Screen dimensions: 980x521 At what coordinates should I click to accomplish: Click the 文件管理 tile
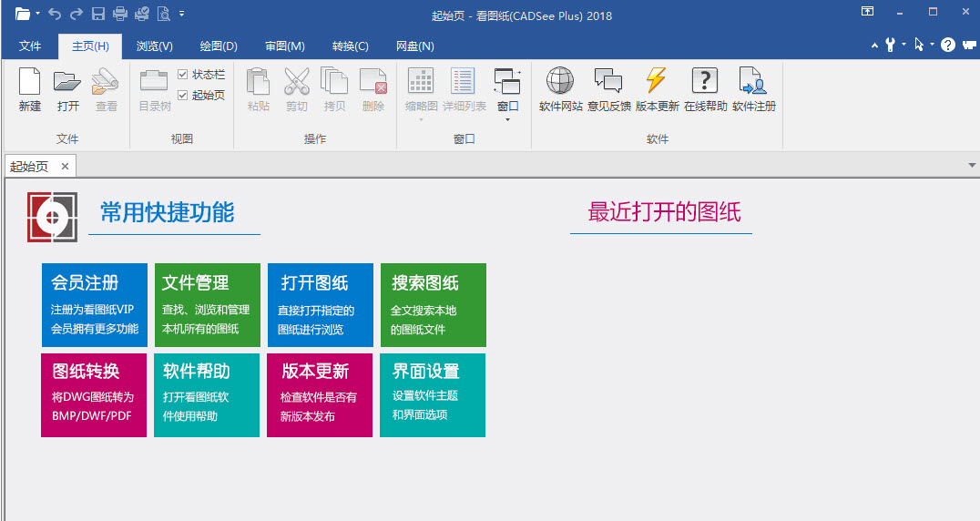(x=208, y=305)
